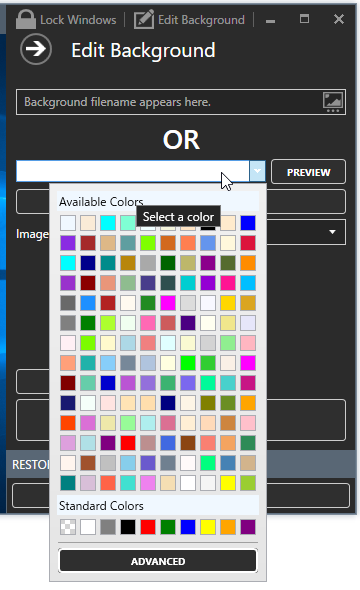Click the circled right-arrow back icon

[36, 49]
